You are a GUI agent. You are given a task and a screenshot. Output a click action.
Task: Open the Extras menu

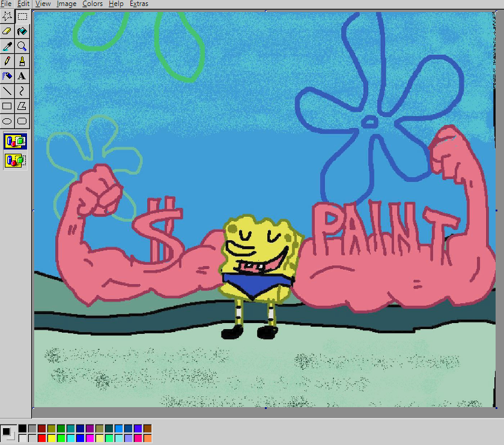click(x=138, y=4)
